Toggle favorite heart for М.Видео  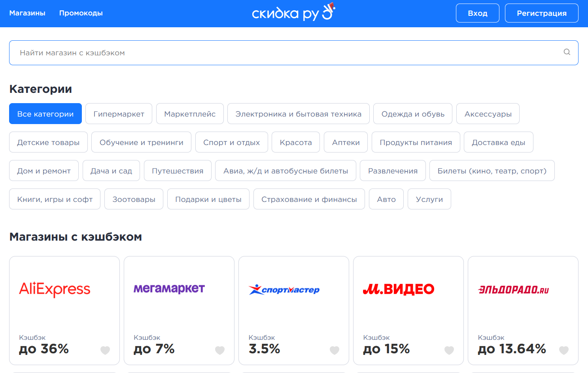click(x=449, y=350)
